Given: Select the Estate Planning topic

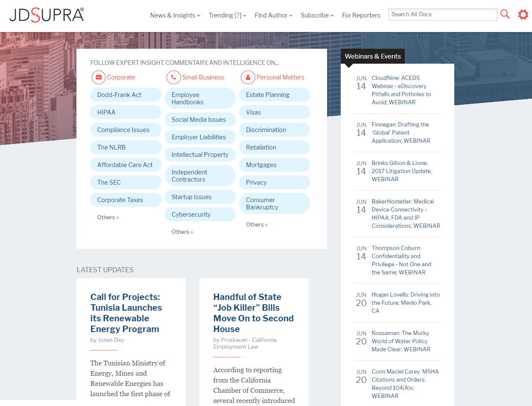Looking at the screenshot, I should pyautogui.click(x=275, y=95).
